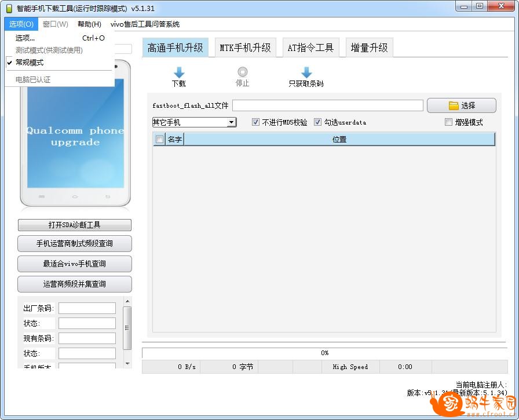The height and width of the screenshot is (420, 519).
Task: Select 测试模式(供测试使用) menu entry
Action: (60, 50)
